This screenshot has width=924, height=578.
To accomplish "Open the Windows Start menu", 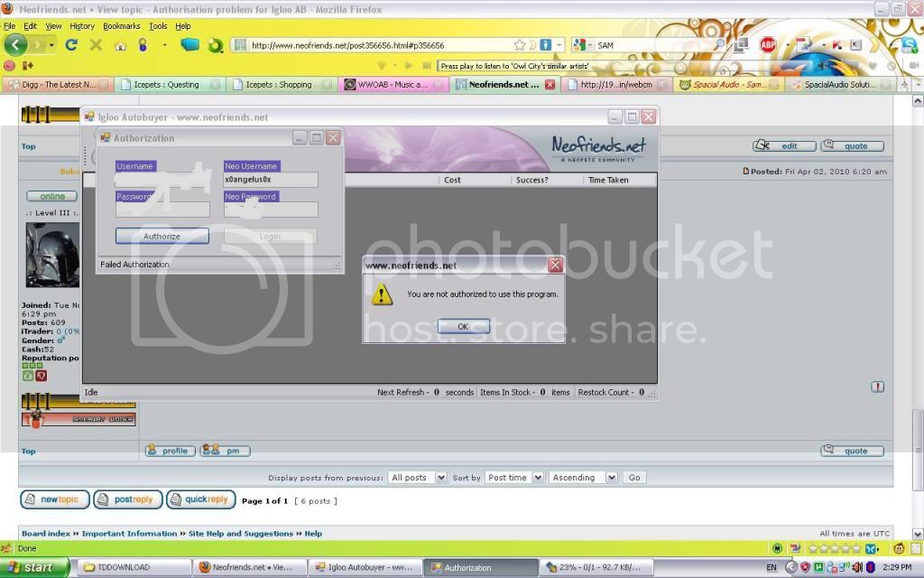I will (34, 567).
